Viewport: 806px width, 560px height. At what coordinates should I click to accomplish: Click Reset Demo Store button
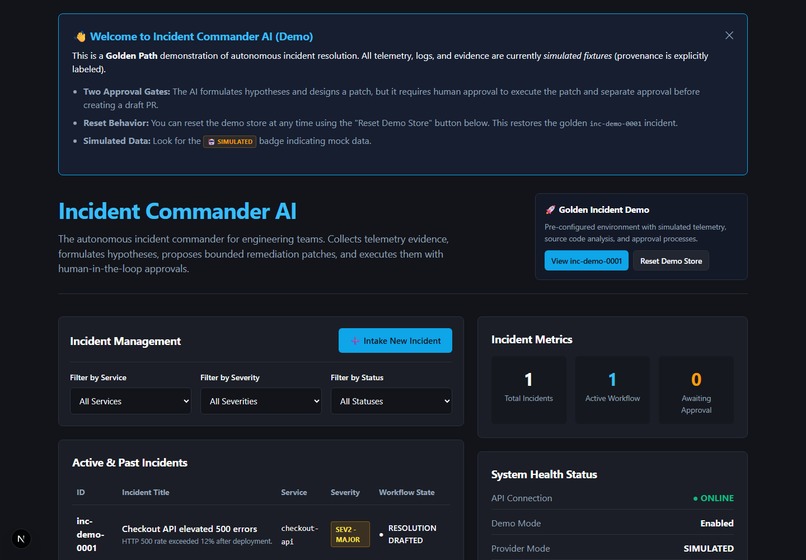[671, 261]
